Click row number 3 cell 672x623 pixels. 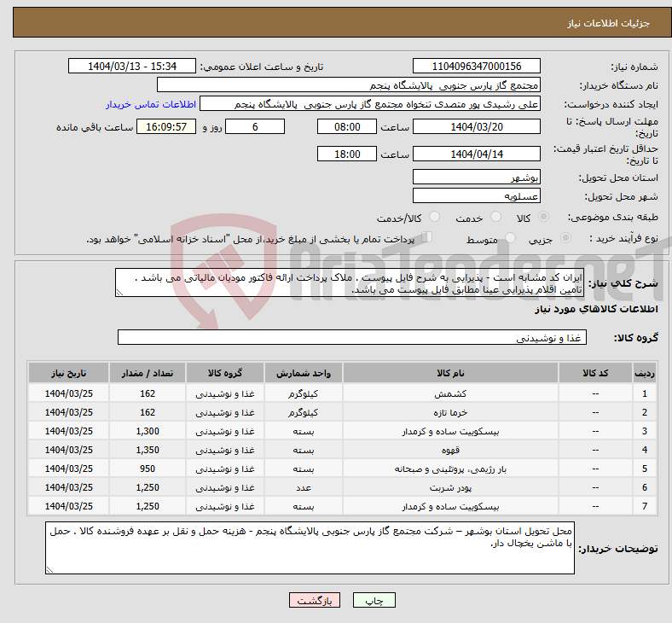[644, 431]
